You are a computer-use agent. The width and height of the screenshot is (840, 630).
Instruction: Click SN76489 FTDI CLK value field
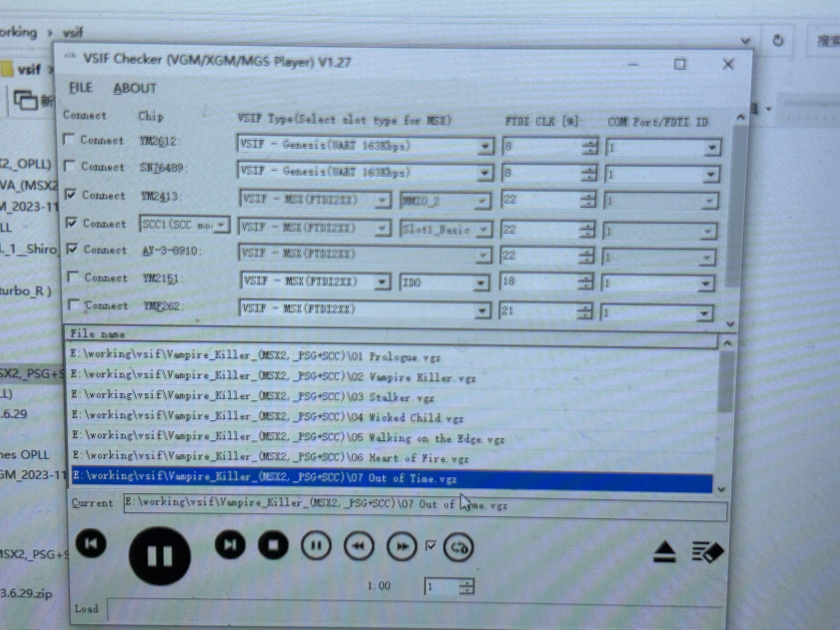pyautogui.click(x=541, y=174)
